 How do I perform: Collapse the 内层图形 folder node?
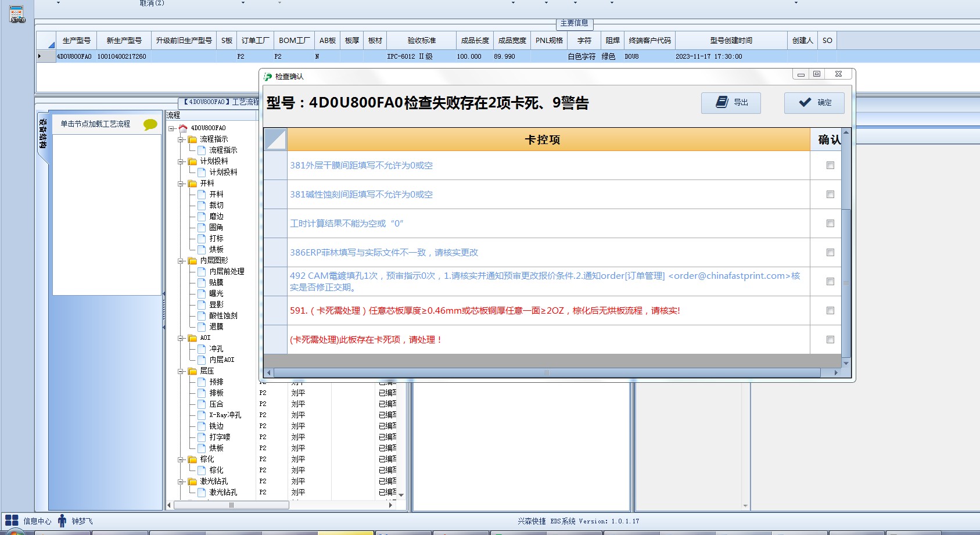point(181,261)
